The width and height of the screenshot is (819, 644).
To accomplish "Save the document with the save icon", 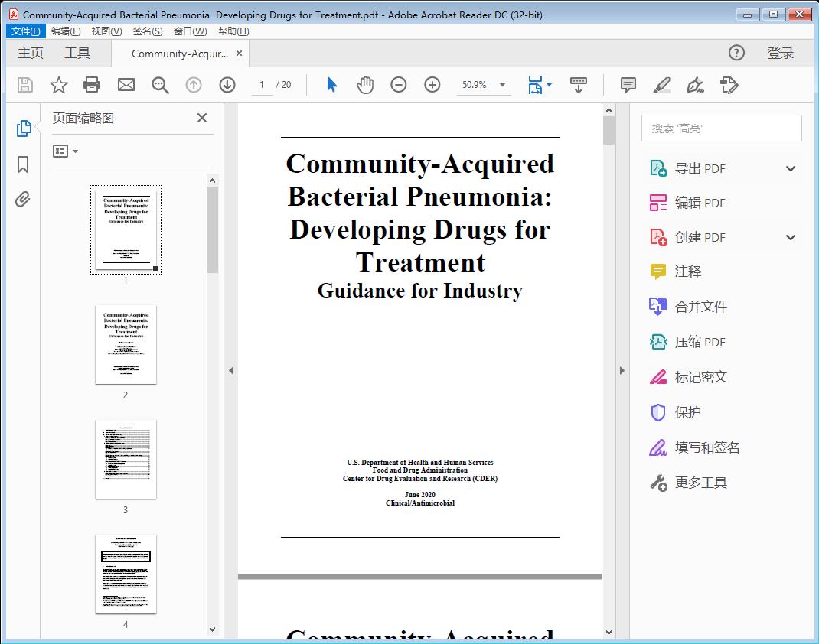I will (24, 85).
